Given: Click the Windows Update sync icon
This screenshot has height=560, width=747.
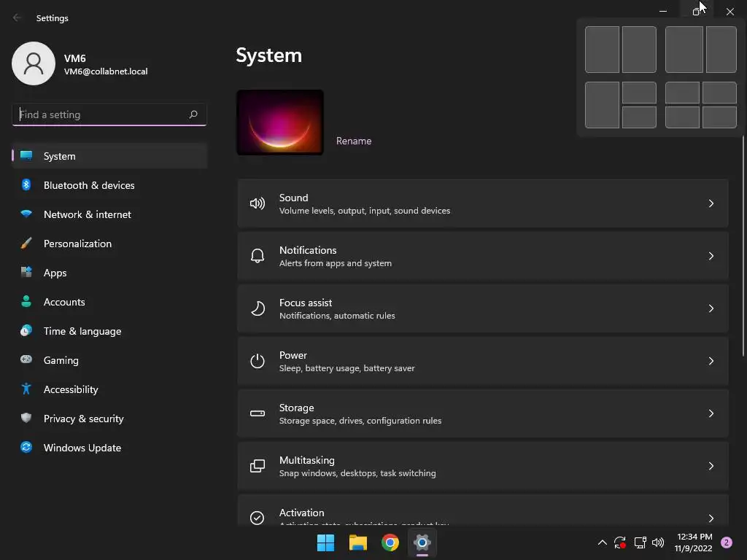Looking at the screenshot, I should [26, 447].
